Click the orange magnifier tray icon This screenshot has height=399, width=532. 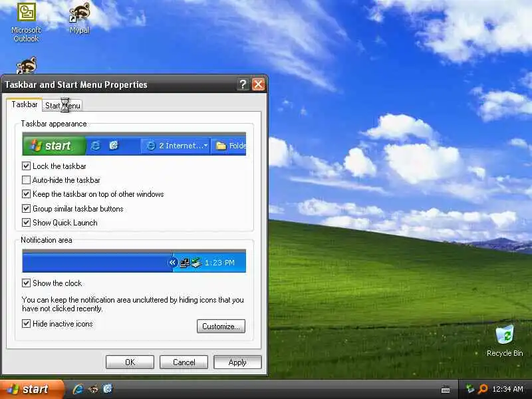(483, 389)
